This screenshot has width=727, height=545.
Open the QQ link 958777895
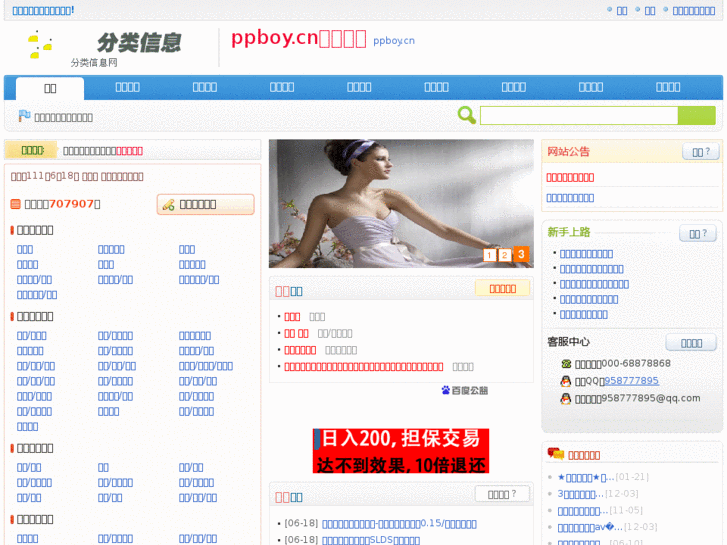click(x=631, y=381)
